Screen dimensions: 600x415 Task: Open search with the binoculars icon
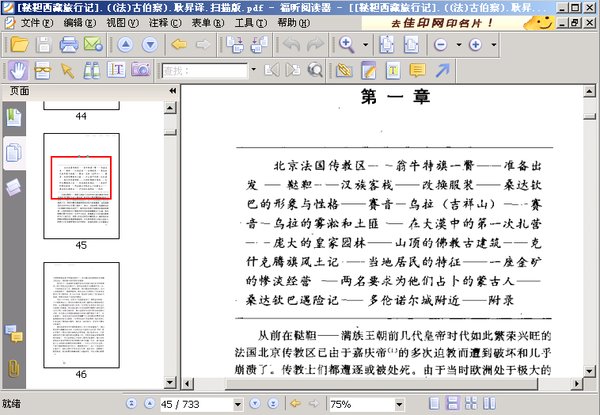click(x=92, y=70)
